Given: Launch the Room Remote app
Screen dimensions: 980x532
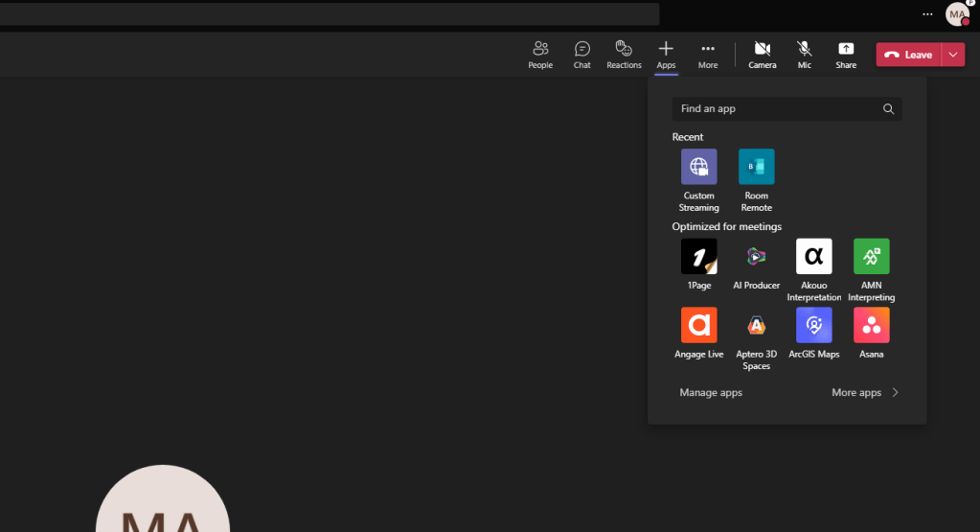Looking at the screenshot, I should pyautogui.click(x=756, y=167).
